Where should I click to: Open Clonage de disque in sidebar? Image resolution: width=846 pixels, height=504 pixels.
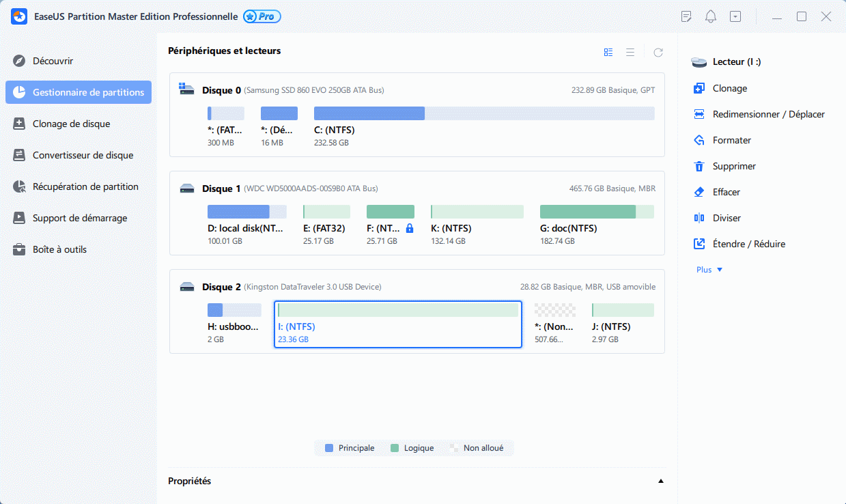click(71, 124)
